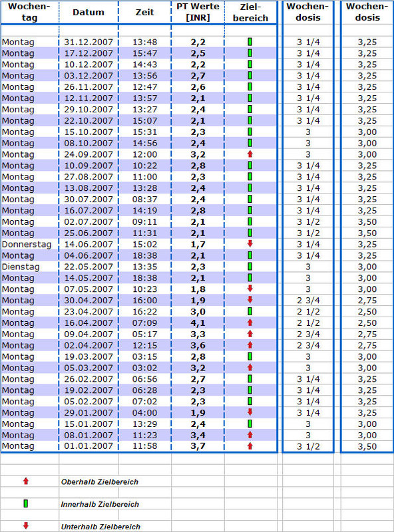394x532 pixels.
Task: Select date cell 01.01.2007
Action: [x=89, y=446]
